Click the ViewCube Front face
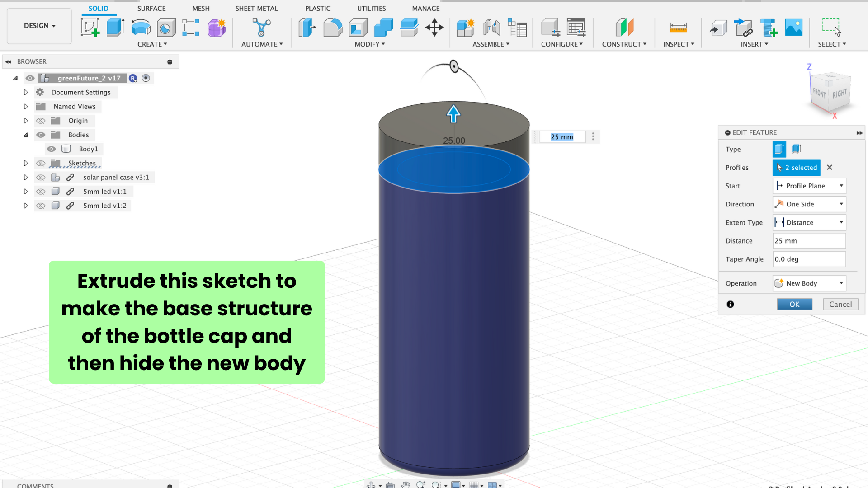This screenshot has width=868, height=488. 819,93
